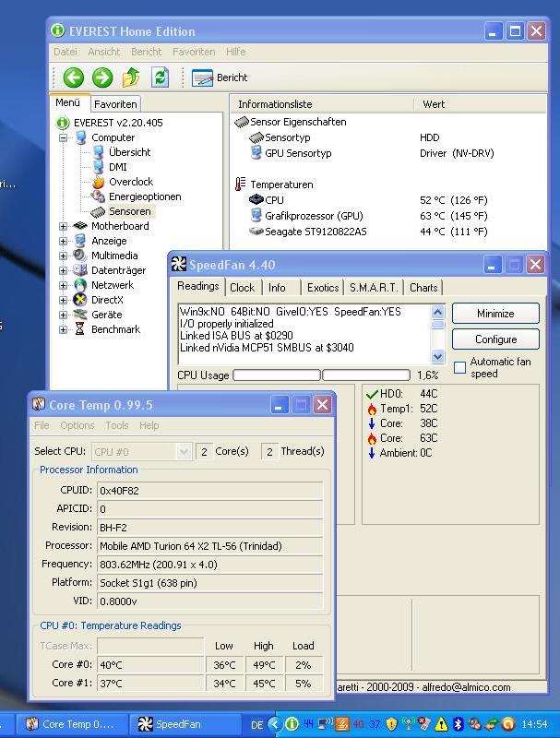Click the Benchmark hourglass icon

(80, 329)
